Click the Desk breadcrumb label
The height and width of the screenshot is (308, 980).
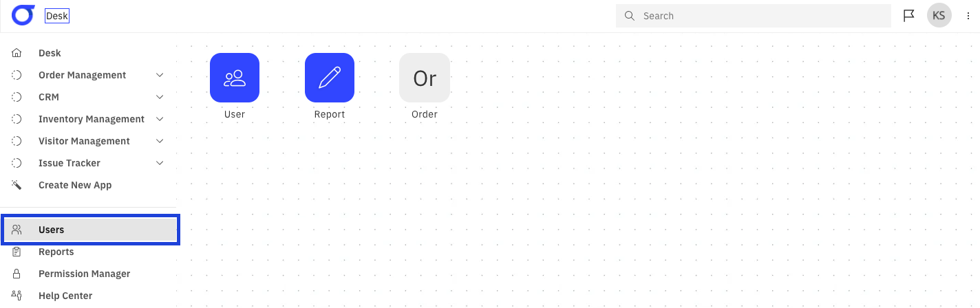tap(57, 16)
